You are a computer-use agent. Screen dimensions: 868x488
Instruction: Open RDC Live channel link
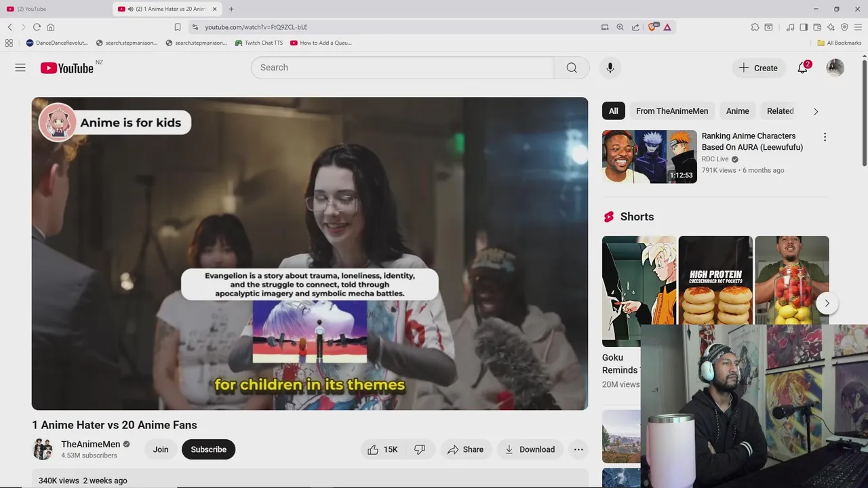[715, 159]
